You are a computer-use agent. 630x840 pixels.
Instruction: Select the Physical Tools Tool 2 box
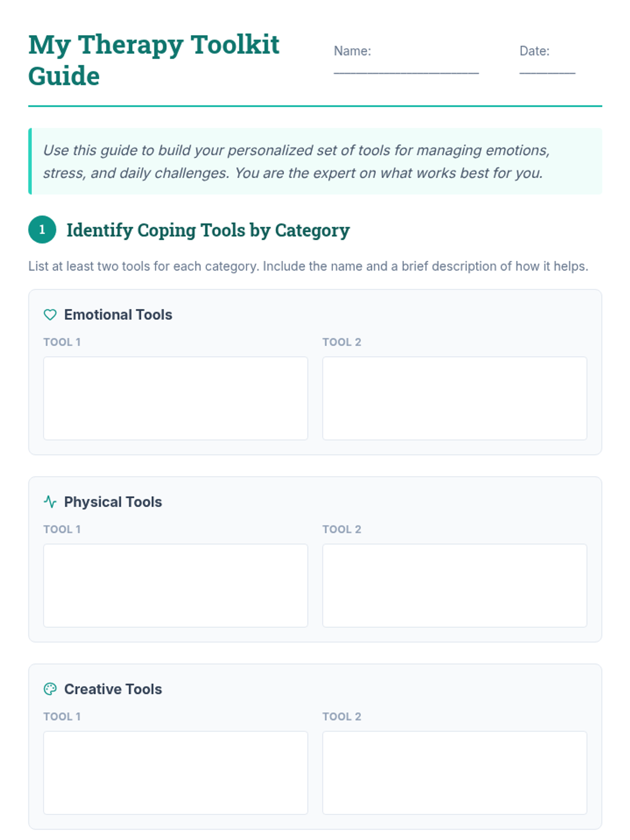click(455, 585)
